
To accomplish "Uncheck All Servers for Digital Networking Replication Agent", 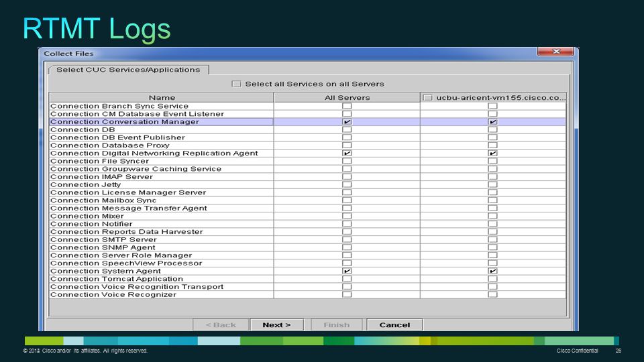I will [347, 153].
